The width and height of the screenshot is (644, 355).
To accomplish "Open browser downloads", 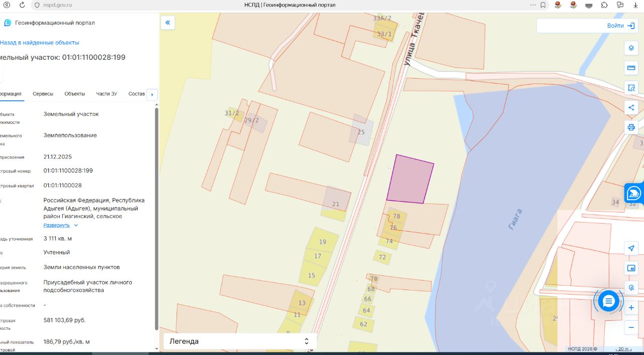I will click(x=635, y=5).
